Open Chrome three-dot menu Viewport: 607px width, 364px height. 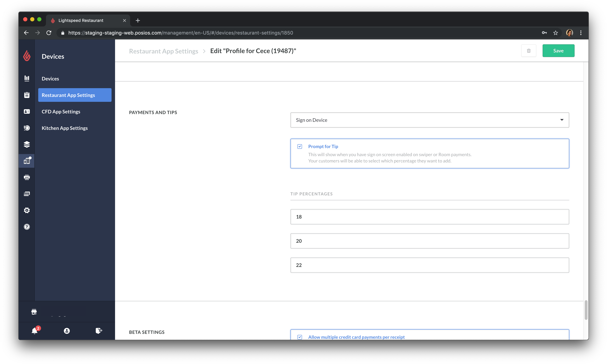(581, 33)
